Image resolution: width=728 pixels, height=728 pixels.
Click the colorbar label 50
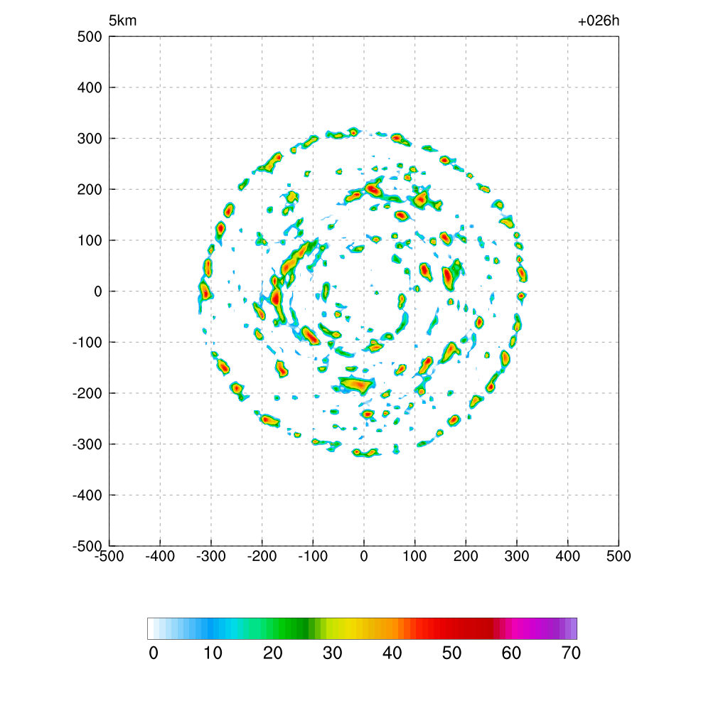click(451, 653)
